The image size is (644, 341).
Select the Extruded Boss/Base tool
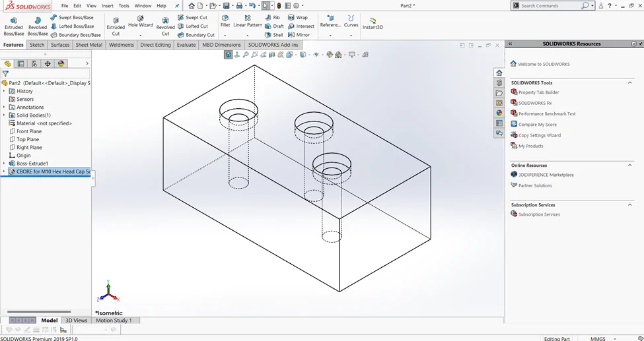point(14,26)
